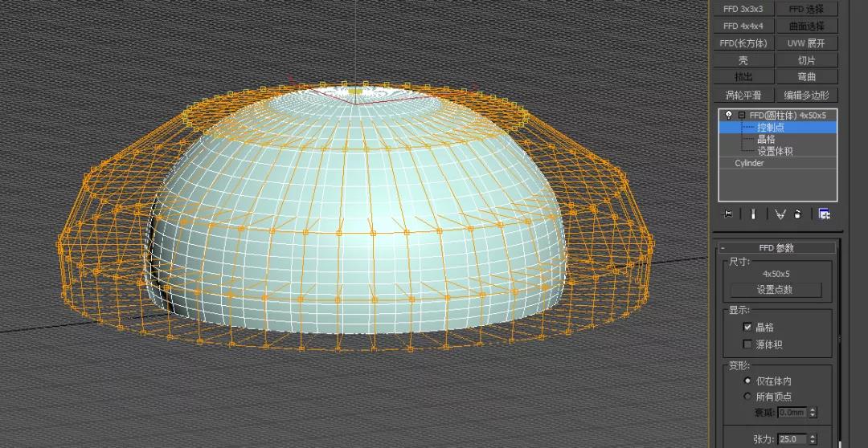Image resolution: width=868 pixels, height=448 pixels.
Task: Apply the 壳 (Shell) modifier button
Action: (743, 60)
